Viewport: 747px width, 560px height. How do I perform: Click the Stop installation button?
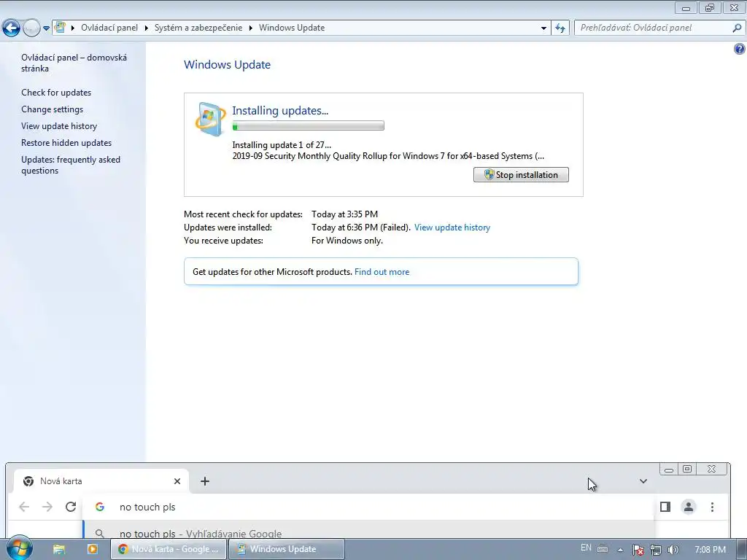[x=521, y=175]
